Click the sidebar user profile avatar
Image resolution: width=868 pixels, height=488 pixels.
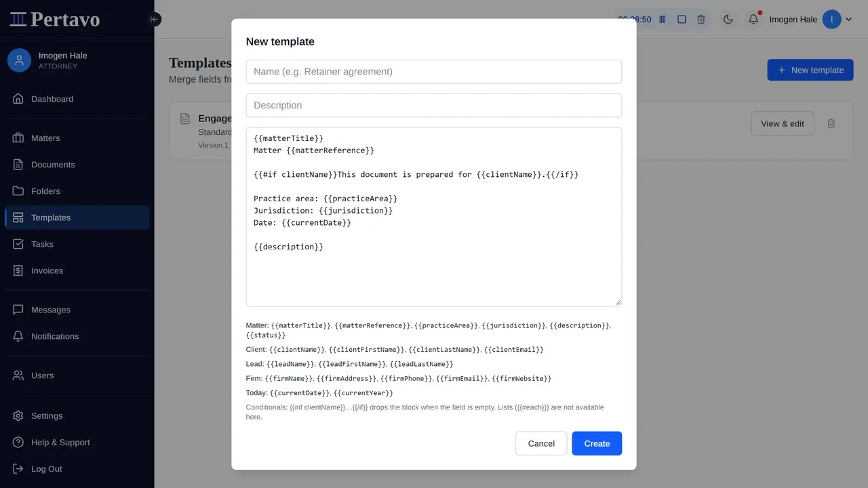[x=19, y=60]
